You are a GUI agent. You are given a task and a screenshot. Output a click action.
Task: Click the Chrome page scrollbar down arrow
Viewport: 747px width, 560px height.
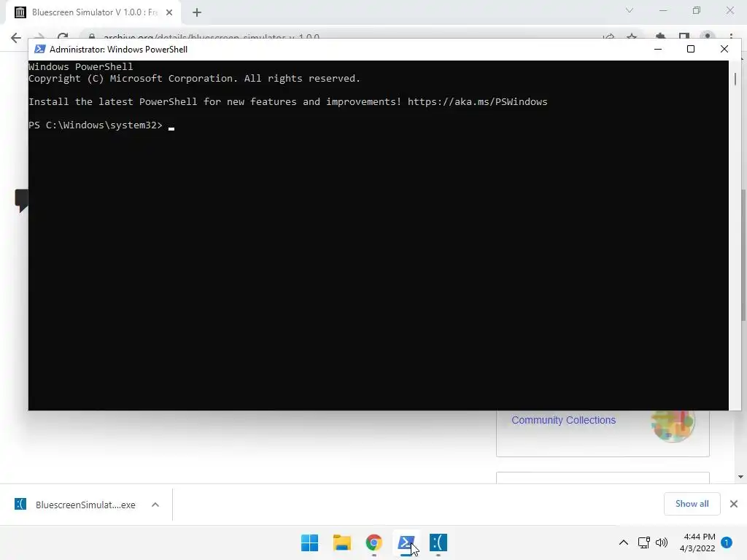point(740,477)
